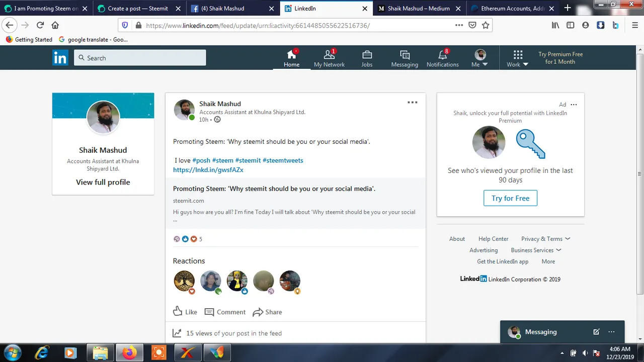Open Help Center footer link

(x=493, y=239)
